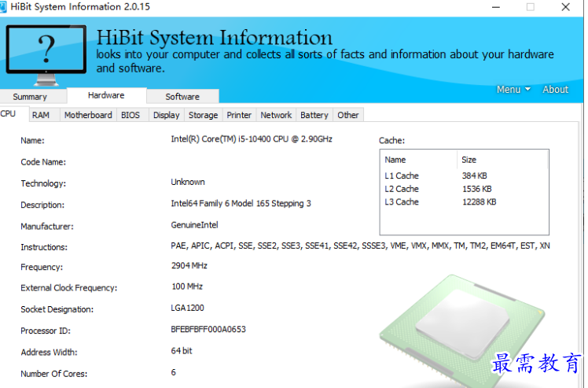Viewport: 588px width, 388px height.
Task: Click the Intel64 Family 6 Model 165 description
Action: click(x=241, y=204)
